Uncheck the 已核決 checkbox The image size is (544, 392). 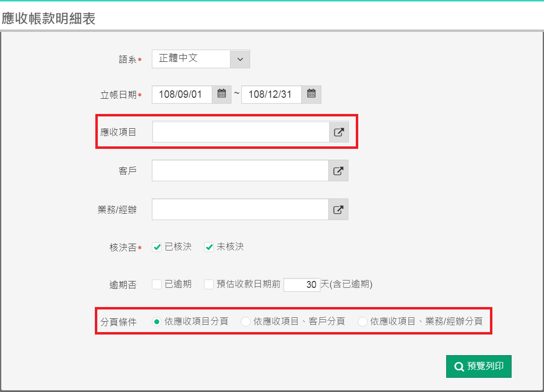click(x=157, y=247)
